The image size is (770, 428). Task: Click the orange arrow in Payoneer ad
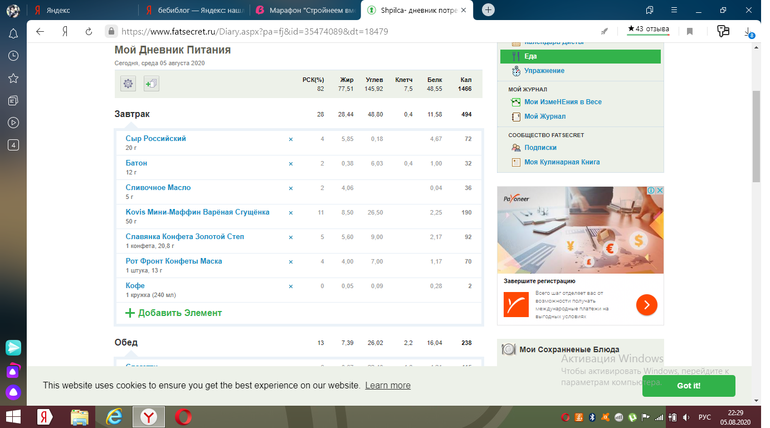(x=647, y=305)
